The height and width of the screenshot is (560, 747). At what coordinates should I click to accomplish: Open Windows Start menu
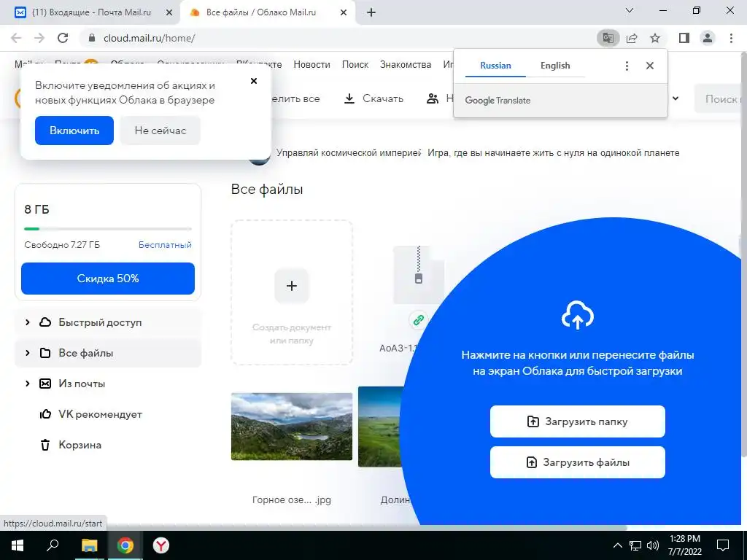point(18,545)
